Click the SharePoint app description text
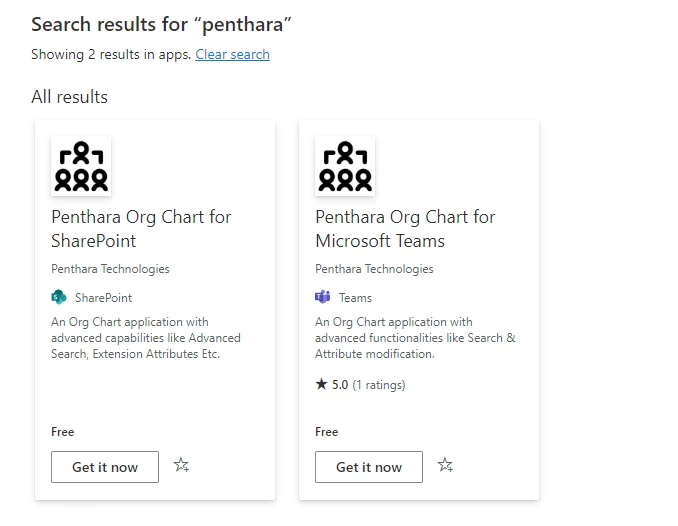 [146, 338]
